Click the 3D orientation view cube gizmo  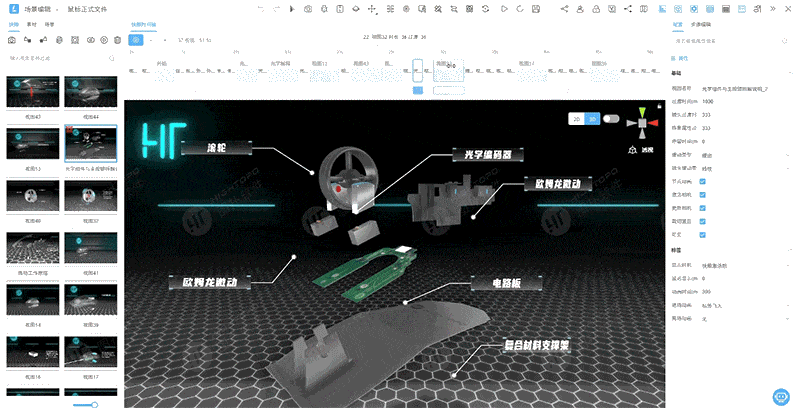[x=642, y=122]
